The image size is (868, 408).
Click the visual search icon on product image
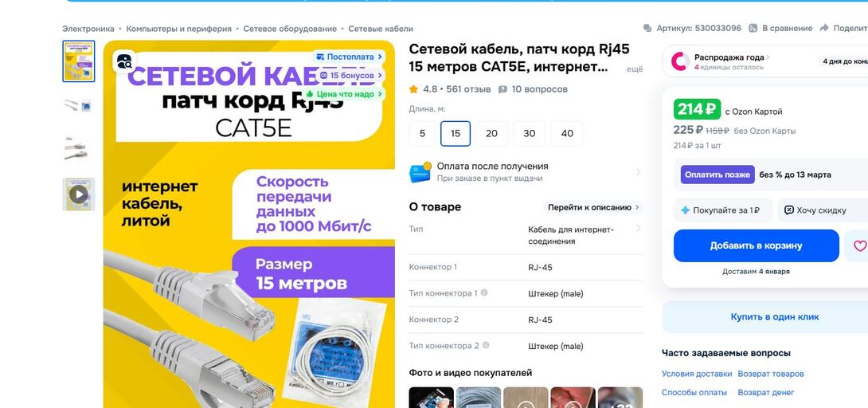tap(124, 61)
